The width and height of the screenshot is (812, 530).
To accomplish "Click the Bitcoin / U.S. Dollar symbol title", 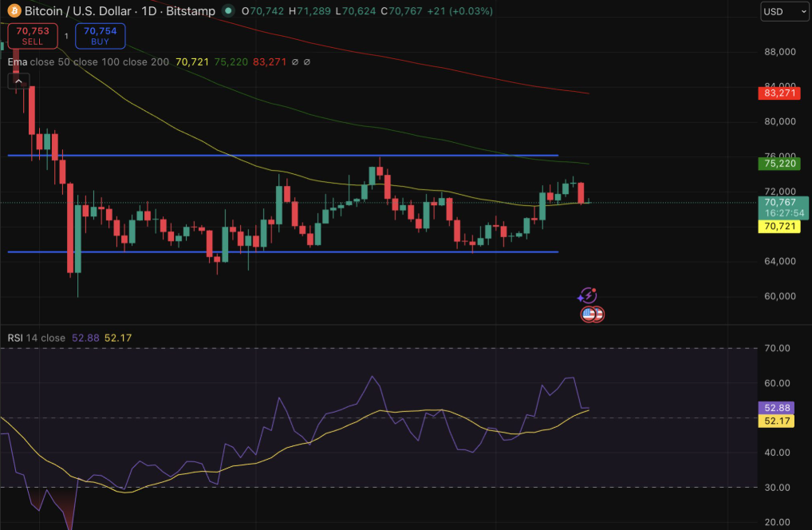I will pyautogui.click(x=77, y=11).
